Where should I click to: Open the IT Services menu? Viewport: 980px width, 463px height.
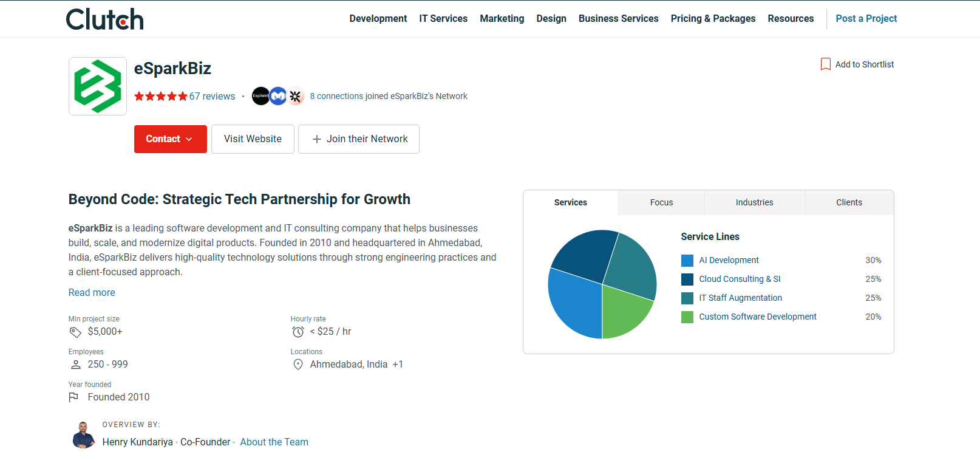pos(443,19)
